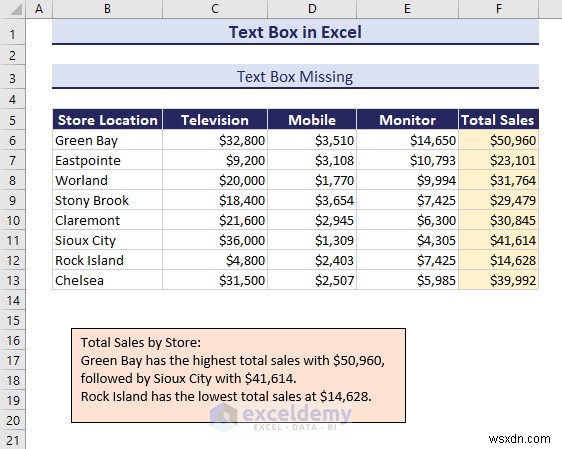The height and width of the screenshot is (449, 562).
Task: Select the 'Chelsea' cell
Action: (107, 280)
